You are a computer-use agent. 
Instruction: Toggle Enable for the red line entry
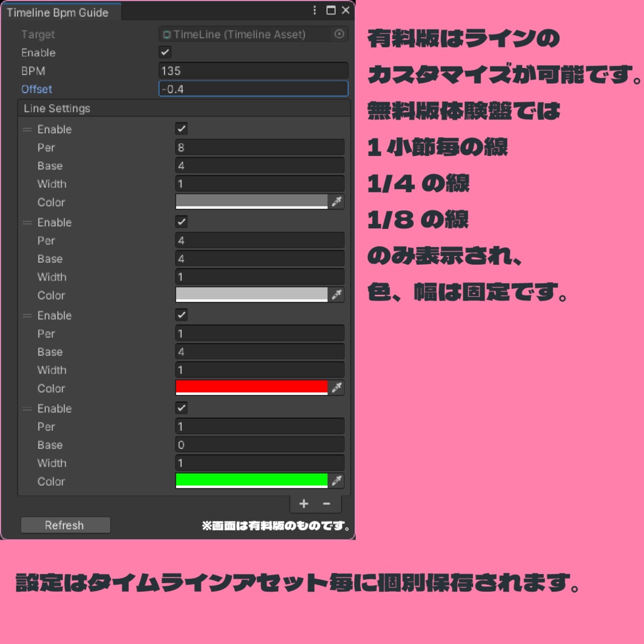click(182, 315)
